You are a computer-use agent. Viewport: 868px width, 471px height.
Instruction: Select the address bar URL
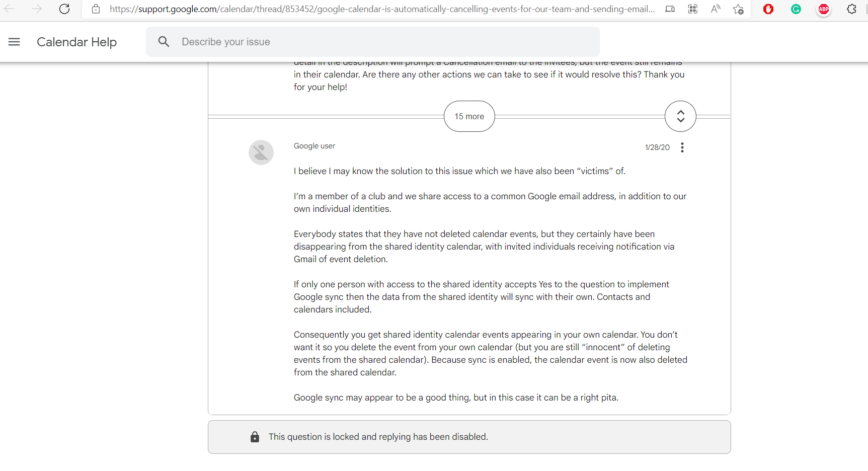[x=382, y=9]
